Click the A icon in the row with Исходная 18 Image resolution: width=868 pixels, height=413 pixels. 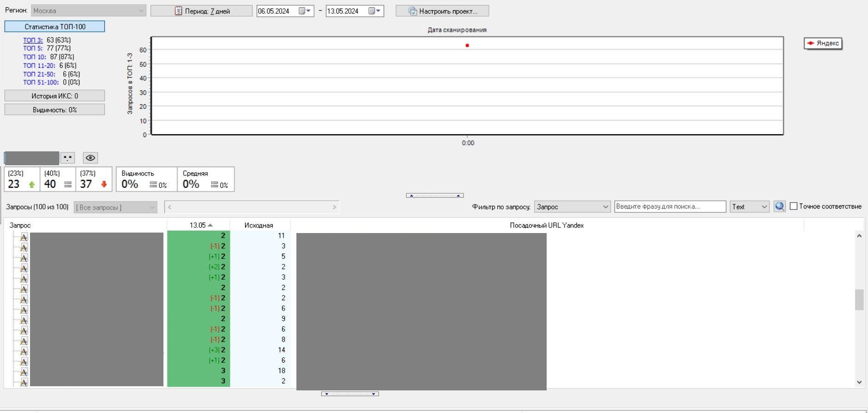[x=24, y=372]
